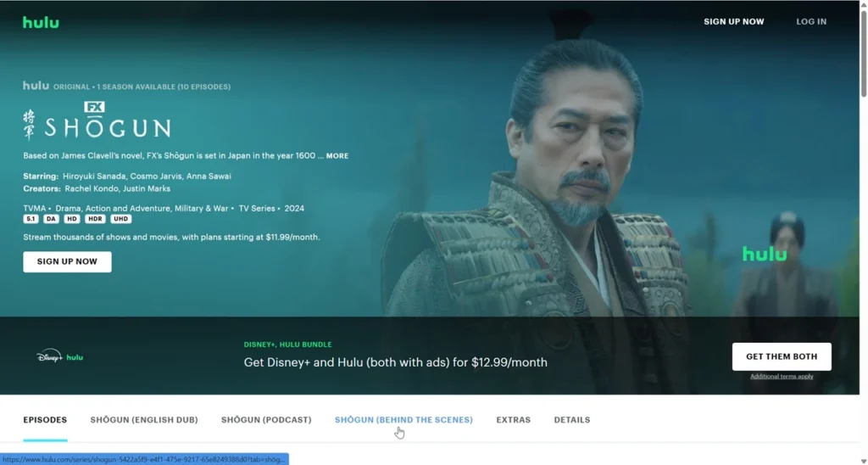
Task: Open the DETAILS tab
Action: (572, 420)
